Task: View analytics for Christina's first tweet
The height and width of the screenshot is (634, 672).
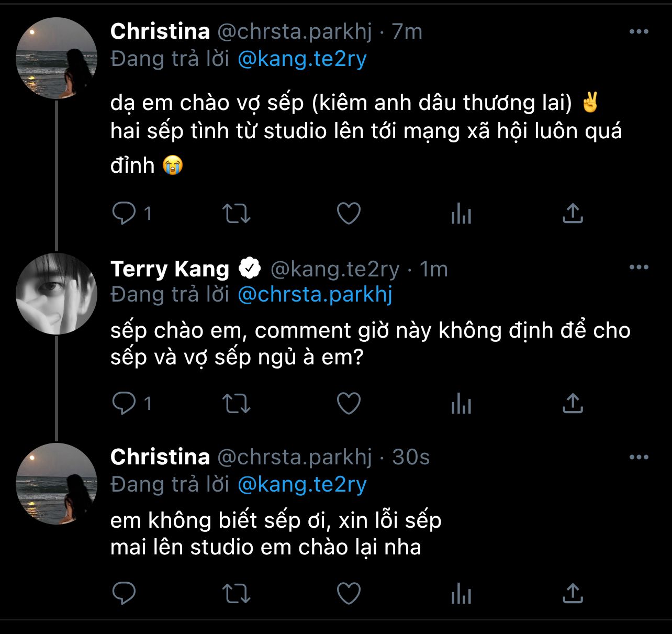Action: tap(461, 214)
